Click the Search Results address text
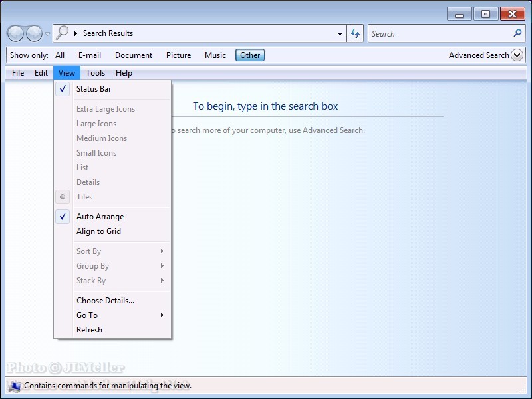 [108, 33]
